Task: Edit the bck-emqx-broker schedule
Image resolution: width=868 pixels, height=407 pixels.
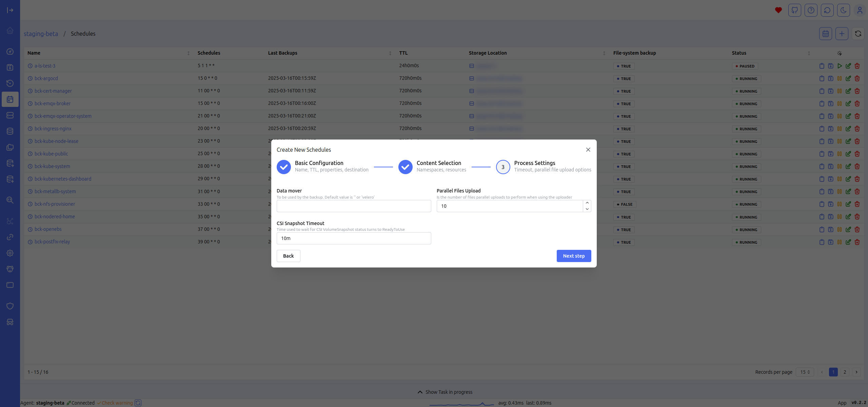Action: coord(848,104)
